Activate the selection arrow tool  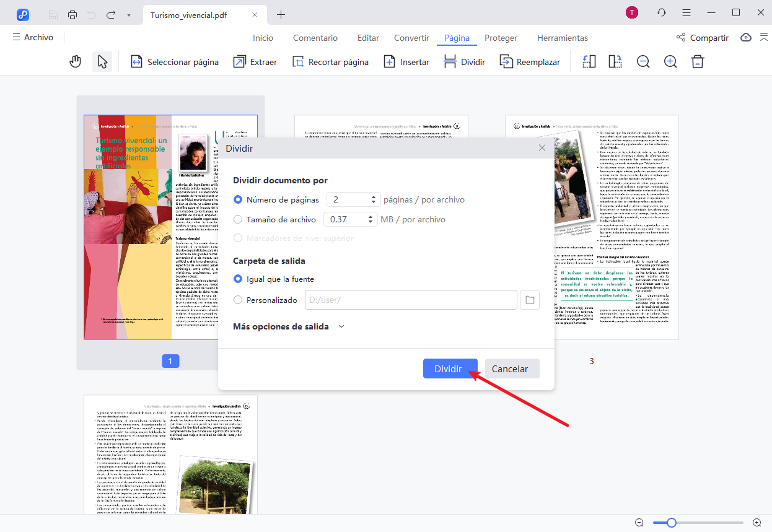click(x=102, y=61)
